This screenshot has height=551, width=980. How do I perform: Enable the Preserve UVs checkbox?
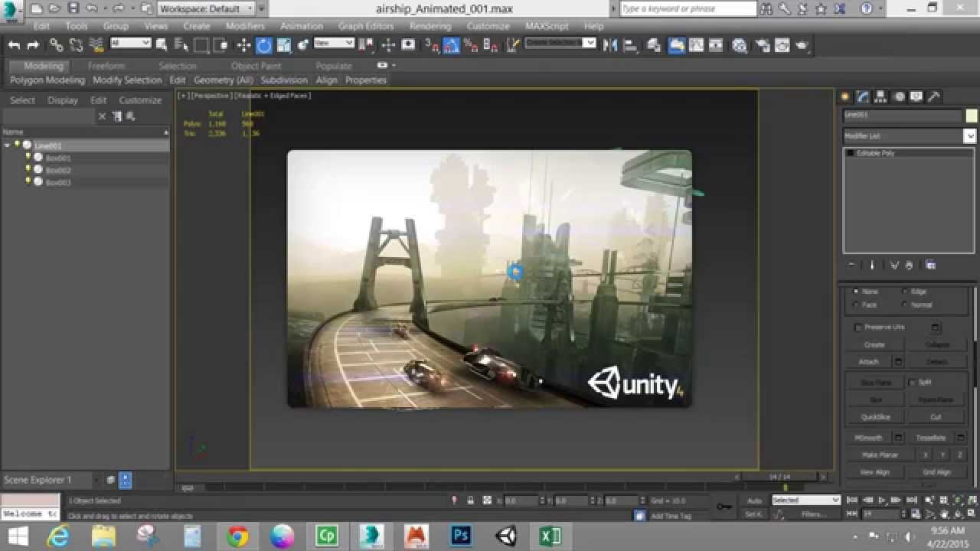tap(857, 327)
